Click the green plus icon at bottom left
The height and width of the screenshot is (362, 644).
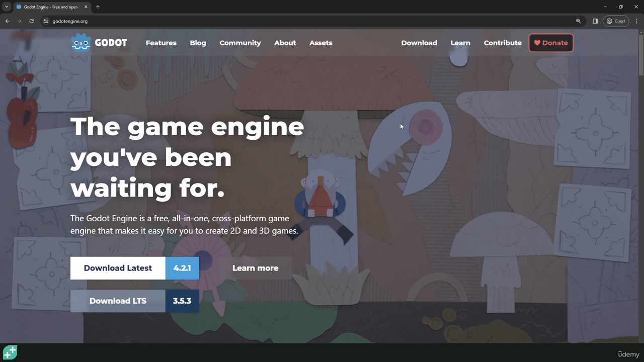10,352
